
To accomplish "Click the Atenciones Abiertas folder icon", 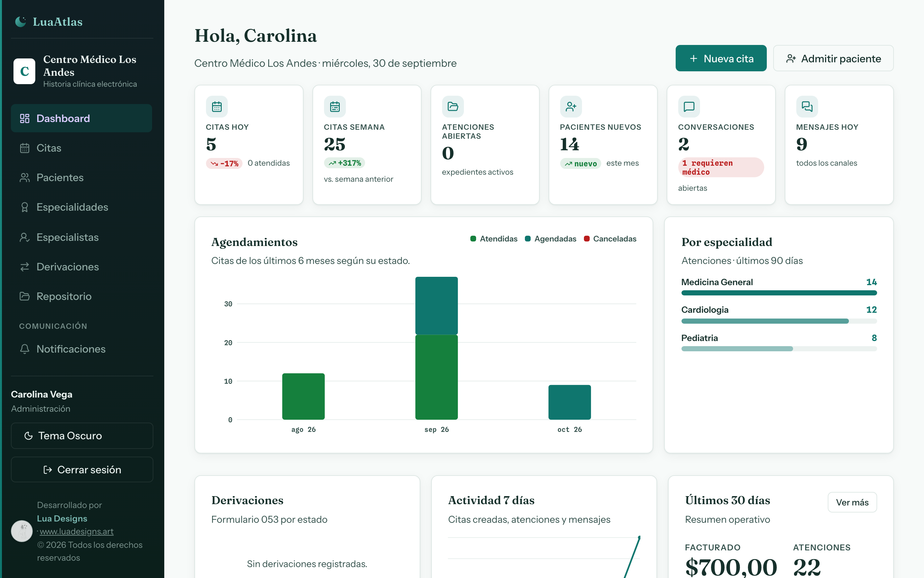I will [x=453, y=107].
